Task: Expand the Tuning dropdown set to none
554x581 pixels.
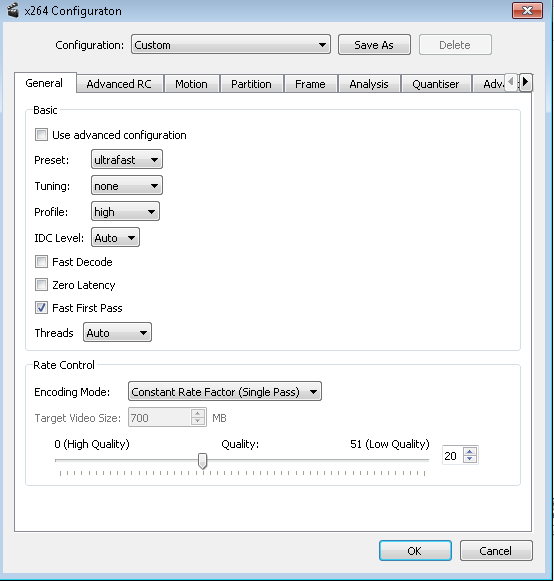Action: (127, 186)
